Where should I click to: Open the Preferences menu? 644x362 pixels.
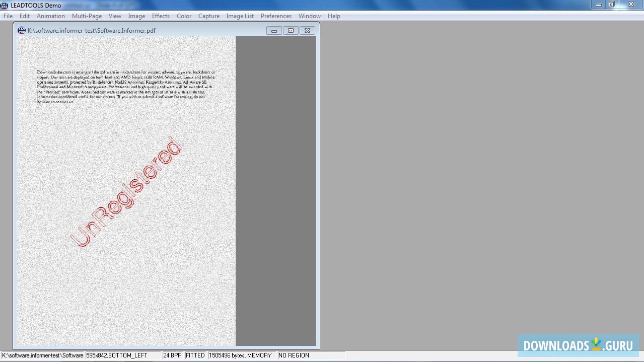click(x=276, y=16)
